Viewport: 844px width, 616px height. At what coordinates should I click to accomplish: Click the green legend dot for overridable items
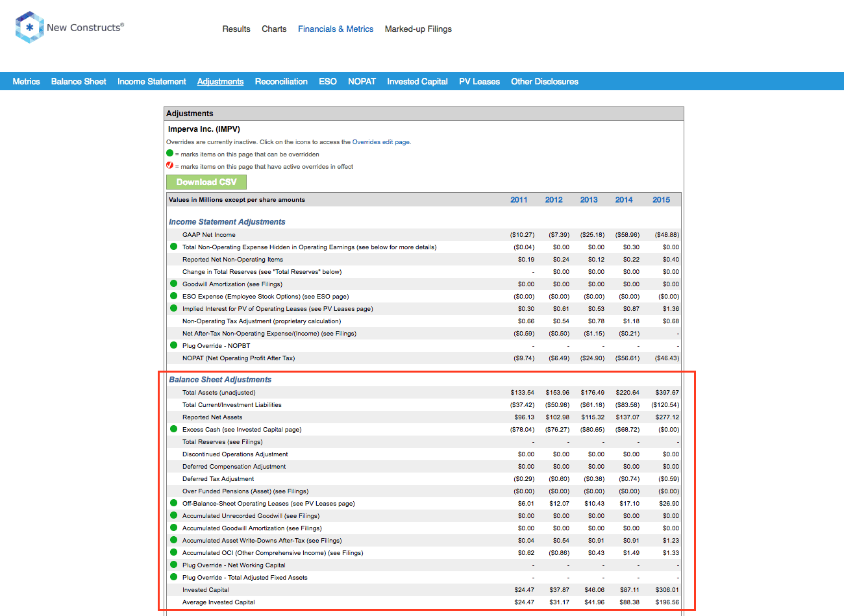coord(170,153)
